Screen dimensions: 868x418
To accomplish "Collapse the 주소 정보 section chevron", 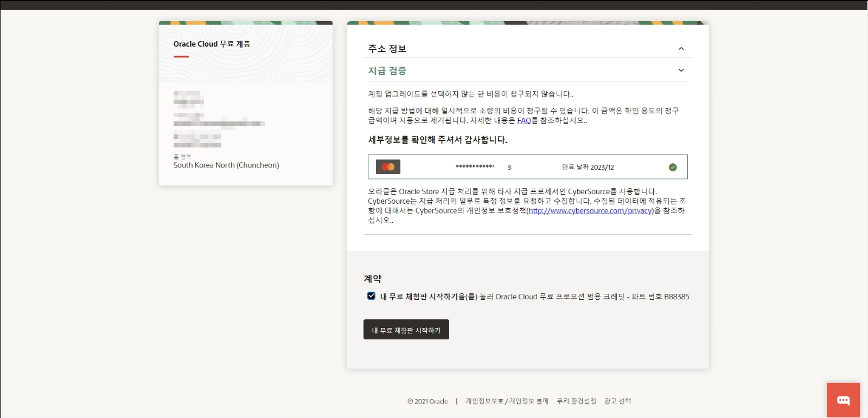I will 681,49.
